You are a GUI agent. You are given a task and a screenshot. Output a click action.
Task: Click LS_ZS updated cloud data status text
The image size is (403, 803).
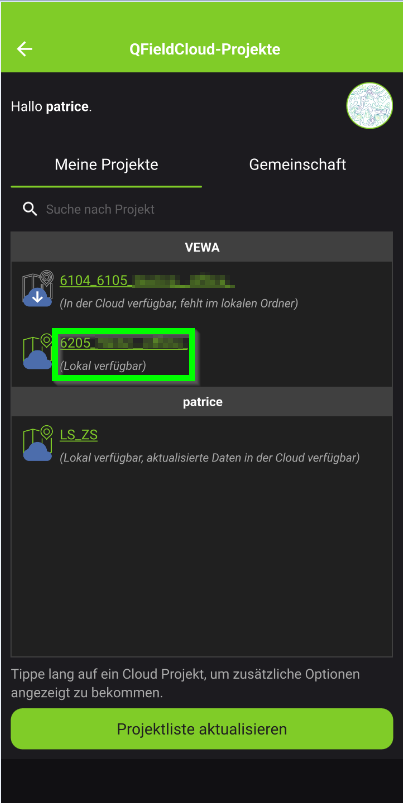(x=209, y=457)
